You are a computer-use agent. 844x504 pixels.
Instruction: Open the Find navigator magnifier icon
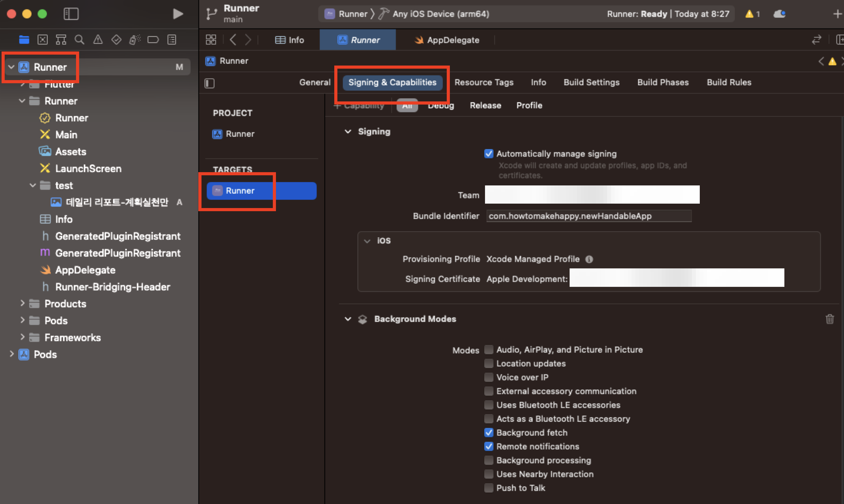79,40
